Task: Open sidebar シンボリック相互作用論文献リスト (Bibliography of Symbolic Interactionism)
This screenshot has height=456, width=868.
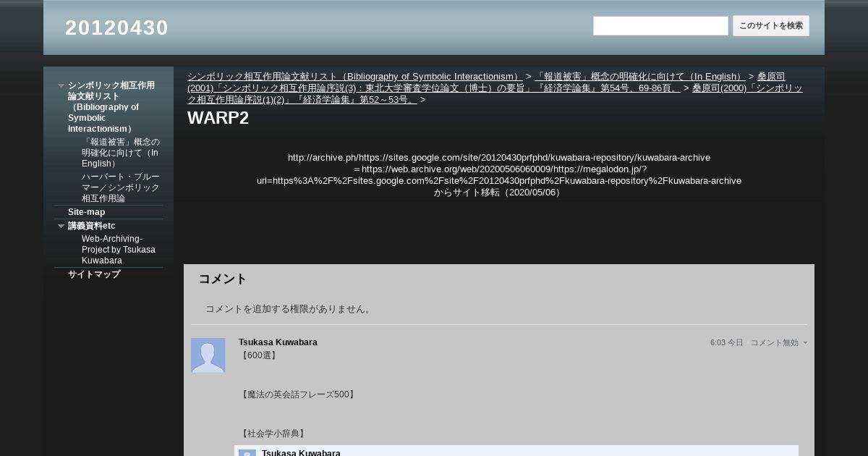Action: [x=111, y=106]
